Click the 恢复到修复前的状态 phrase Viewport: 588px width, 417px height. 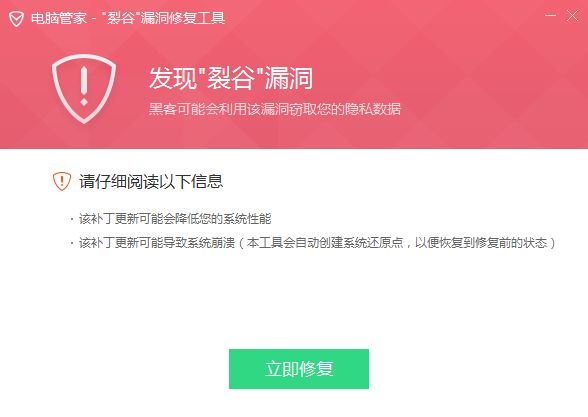coord(493,243)
